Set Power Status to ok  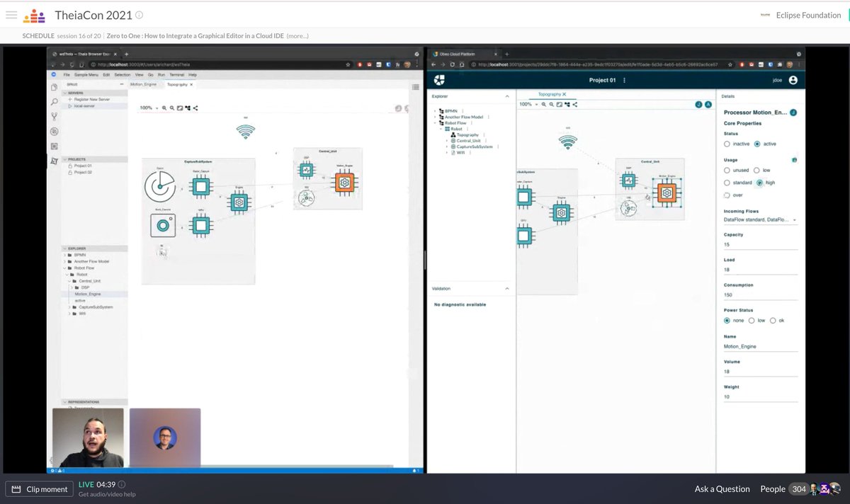click(773, 320)
